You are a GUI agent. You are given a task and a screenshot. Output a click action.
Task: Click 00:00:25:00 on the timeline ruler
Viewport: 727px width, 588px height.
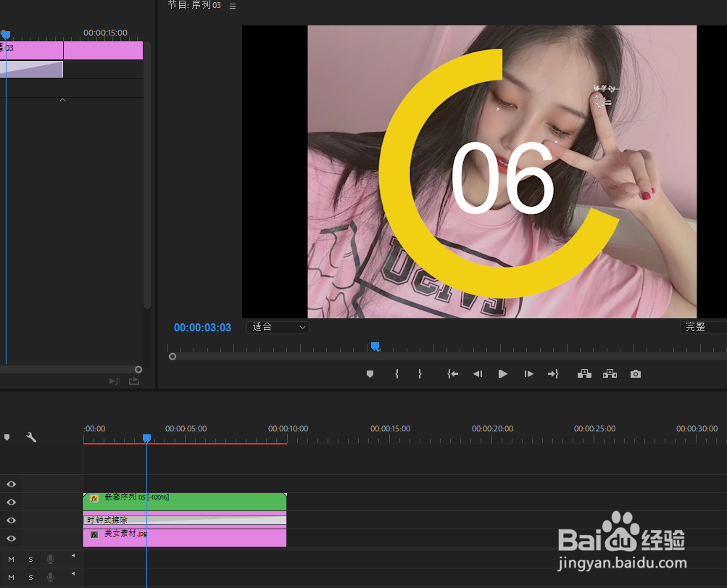coord(594,428)
